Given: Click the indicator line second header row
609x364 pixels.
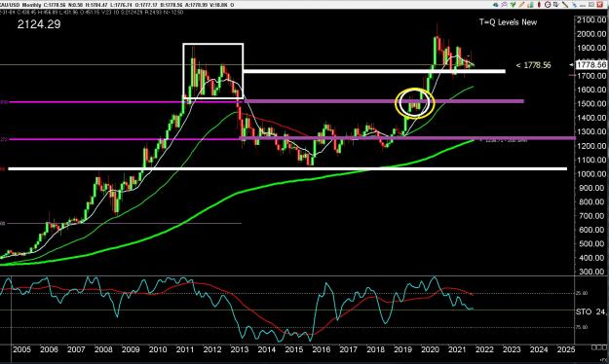Looking at the screenshot, I should (x=92, y=12).
